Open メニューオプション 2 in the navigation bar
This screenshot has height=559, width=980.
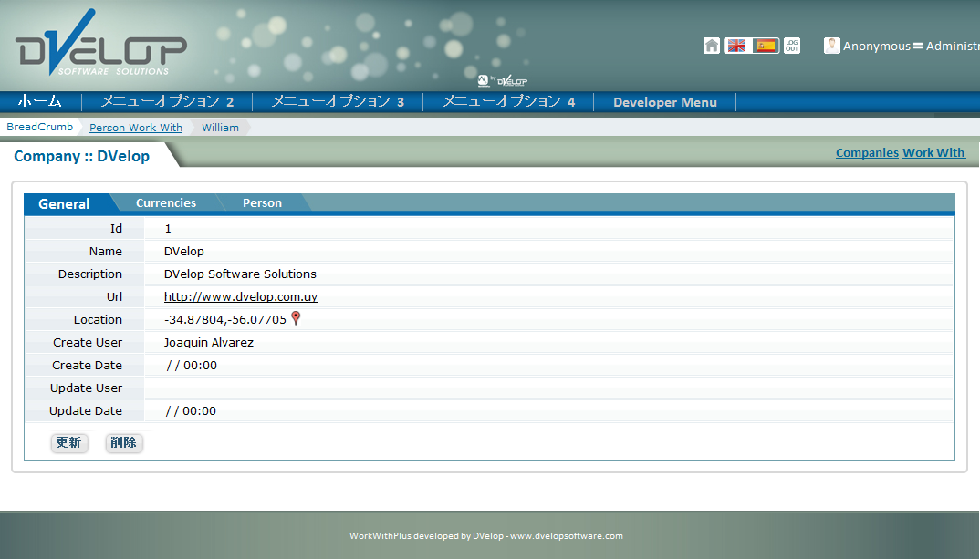point(167,102)
